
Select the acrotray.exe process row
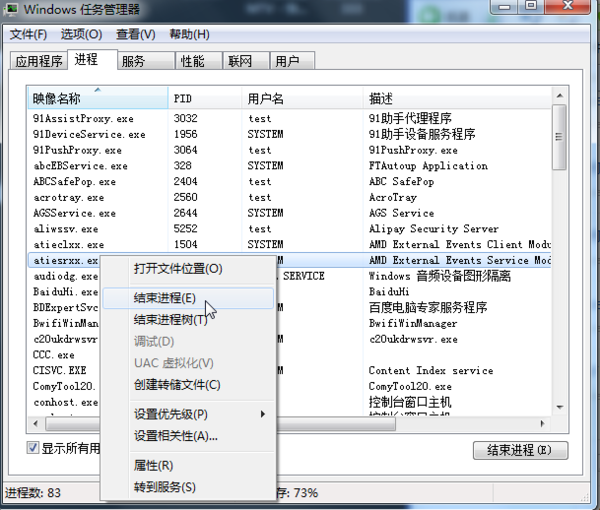click(289, 197)
